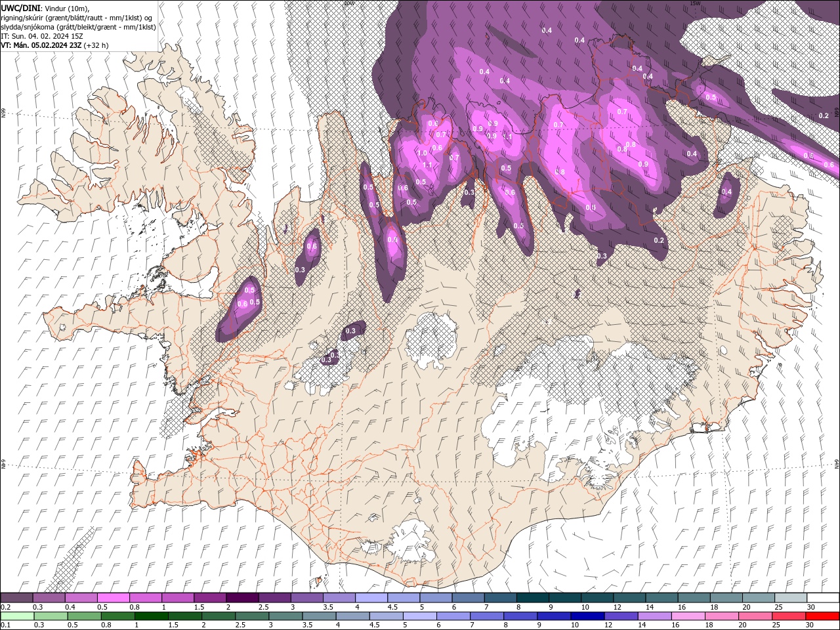This screenshot has height=630, width=840.
Task: Click the 'rigning/skúrir (grænt/blátt/rautt' legend description line
Action: 77,17
